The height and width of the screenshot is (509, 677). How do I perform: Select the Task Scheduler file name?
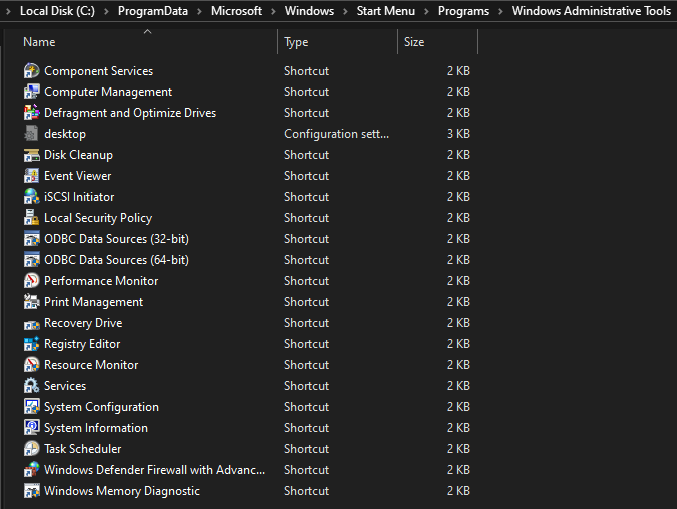point(82,449)
